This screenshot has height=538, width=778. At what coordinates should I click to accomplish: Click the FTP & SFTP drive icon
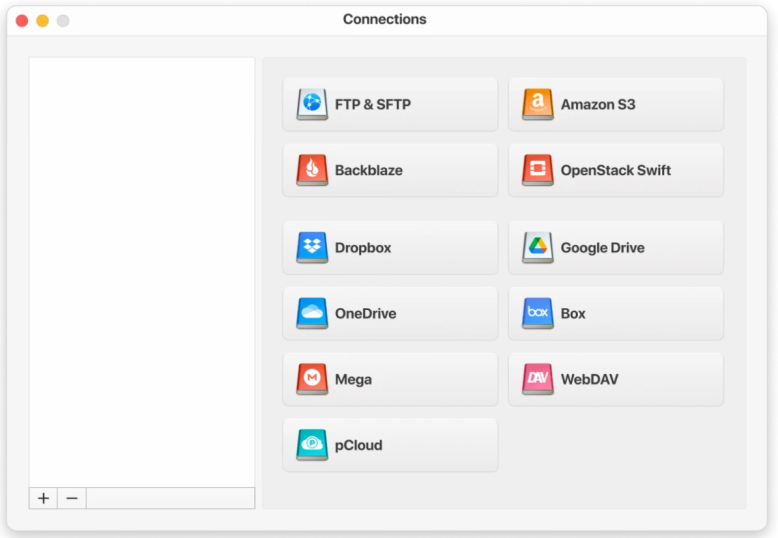pos(312,104)
